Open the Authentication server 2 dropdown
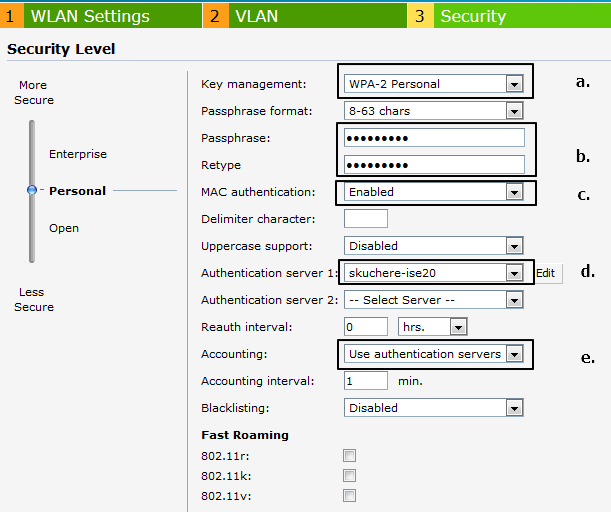611x512 pixels. (433, 300)
